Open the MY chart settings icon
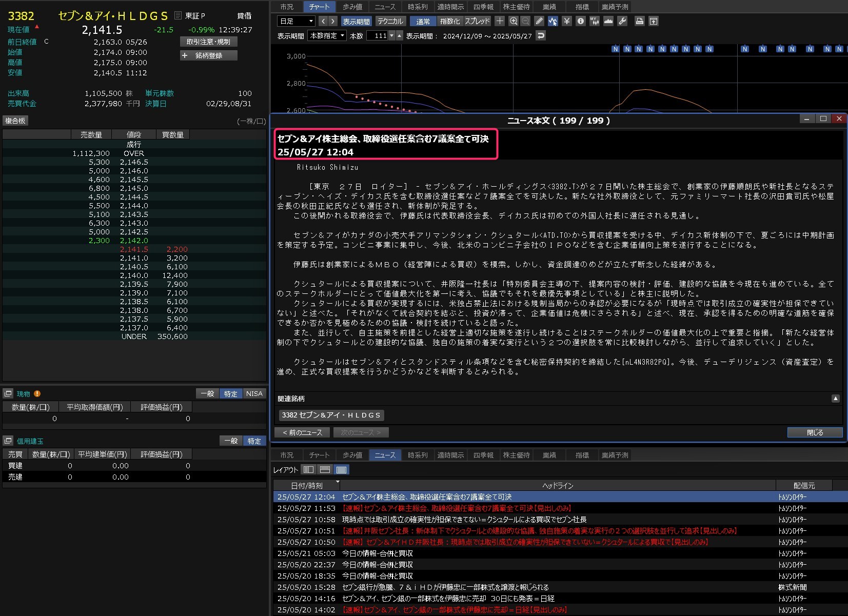The image size is (848, 616). 595,21
